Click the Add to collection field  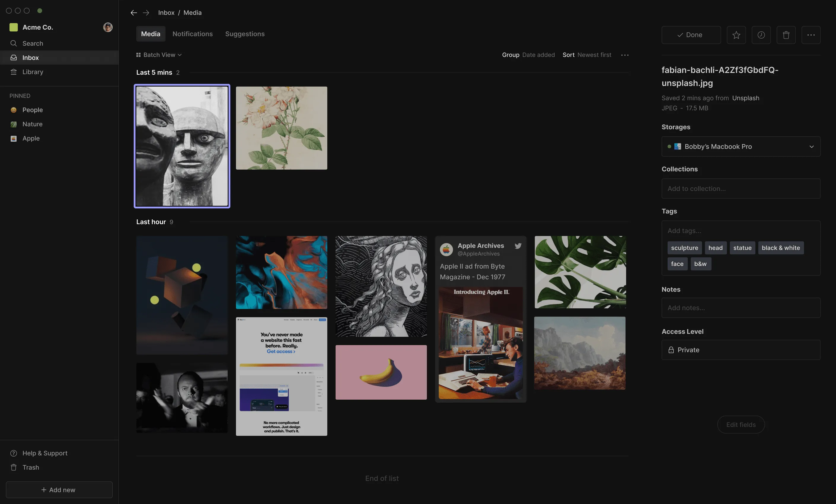[741, 189]
